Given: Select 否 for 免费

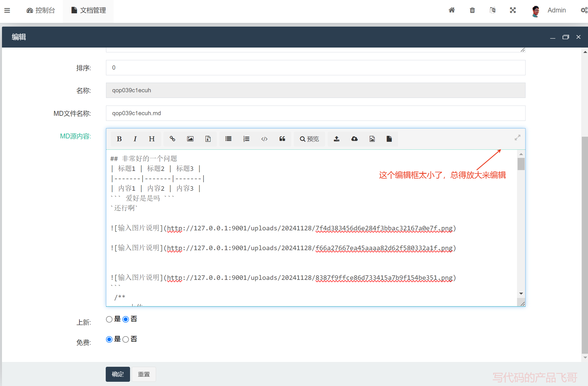Looking at the screenshot, I should (x=126, y=339).
